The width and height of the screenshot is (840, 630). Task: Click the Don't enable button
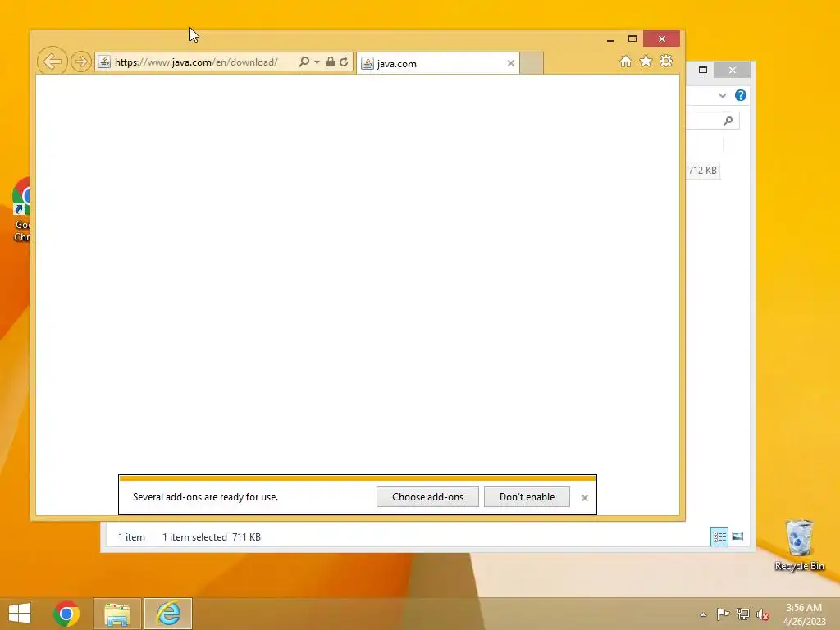coord(527,496)
